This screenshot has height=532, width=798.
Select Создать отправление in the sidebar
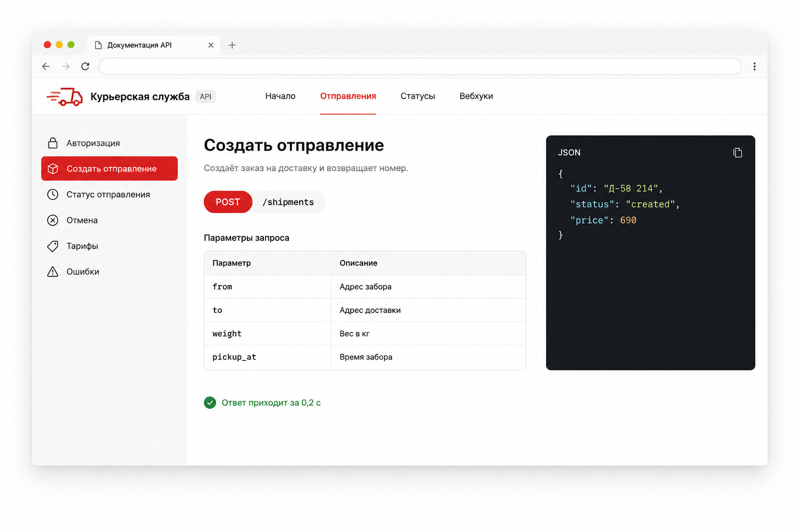tap(110, 168)
